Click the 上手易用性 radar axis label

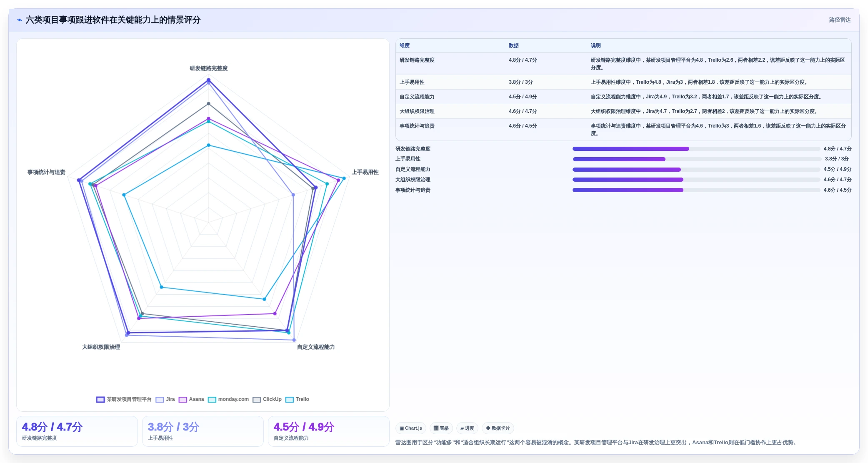click(365, 172)
